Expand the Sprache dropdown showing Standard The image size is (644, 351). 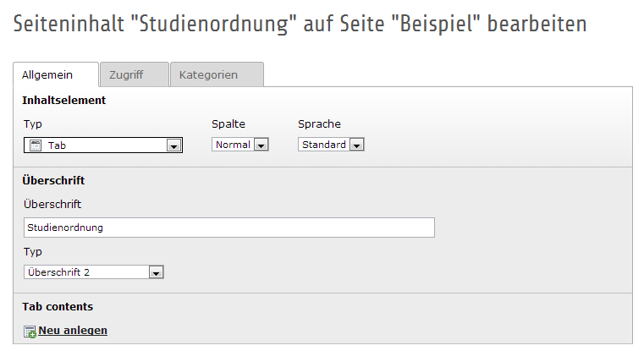pos(323,145)
